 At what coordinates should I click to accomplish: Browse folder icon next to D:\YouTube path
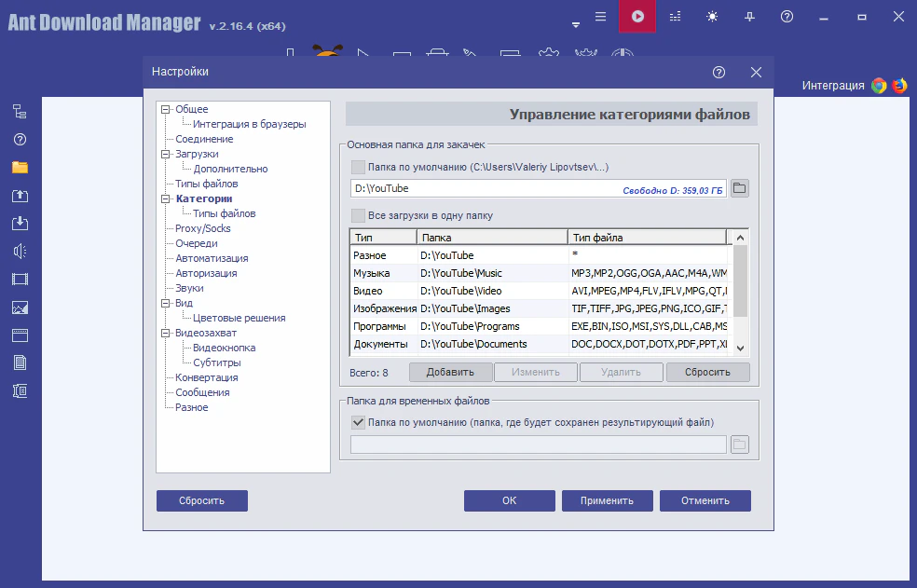[x=739, y=188]
